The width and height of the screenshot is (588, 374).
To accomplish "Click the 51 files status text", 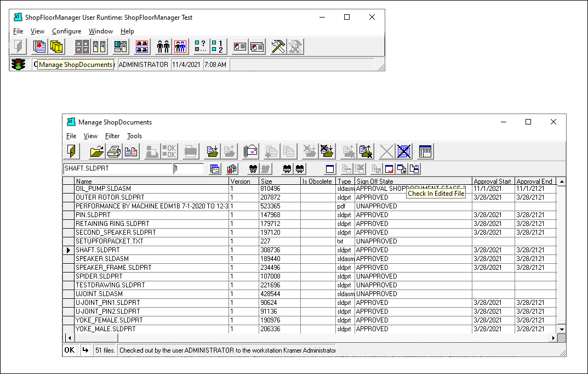I will click(105, 350).
